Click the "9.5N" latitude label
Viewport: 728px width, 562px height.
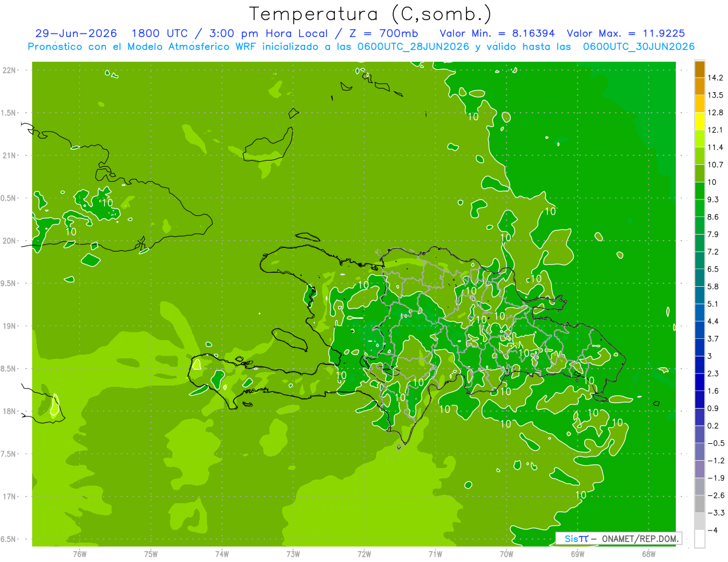coord(9,283)
